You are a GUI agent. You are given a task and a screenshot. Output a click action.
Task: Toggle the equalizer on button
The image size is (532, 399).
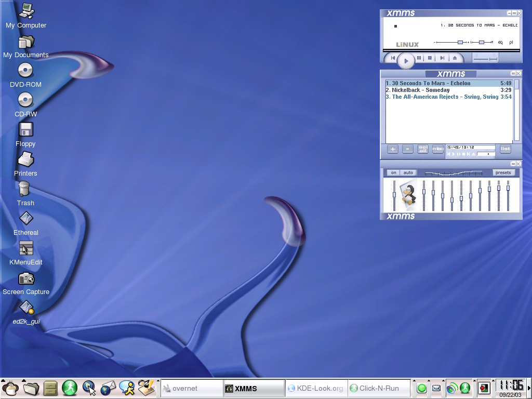pyautogui.click(x=393, y=172)
